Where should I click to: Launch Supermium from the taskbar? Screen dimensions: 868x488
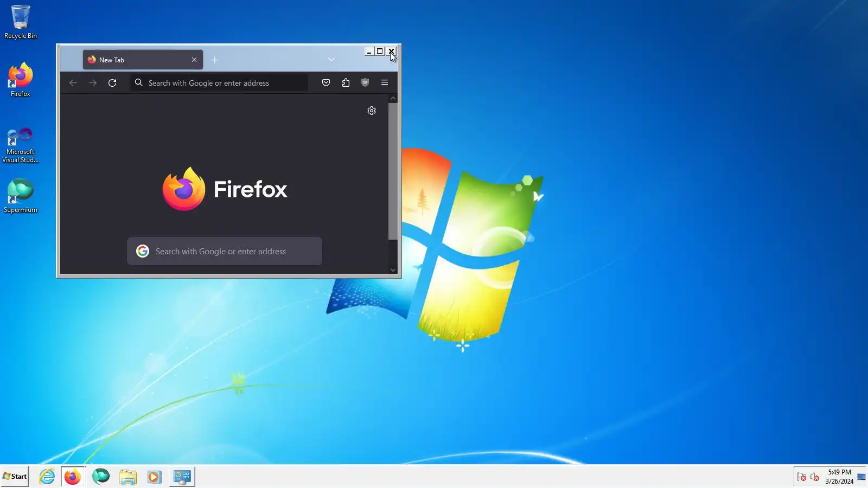click(x=101, y=477)
